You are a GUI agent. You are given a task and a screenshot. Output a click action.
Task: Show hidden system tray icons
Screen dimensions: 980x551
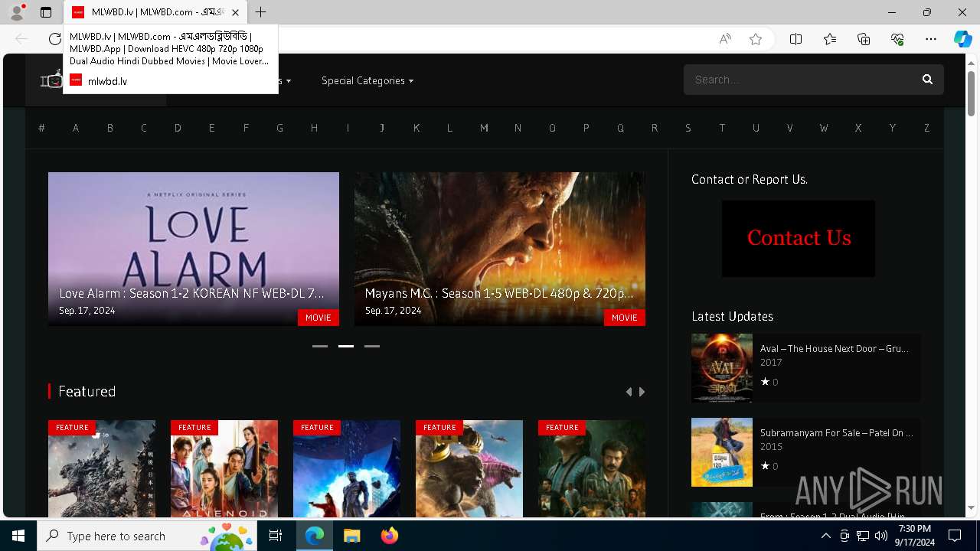point(825,536)
